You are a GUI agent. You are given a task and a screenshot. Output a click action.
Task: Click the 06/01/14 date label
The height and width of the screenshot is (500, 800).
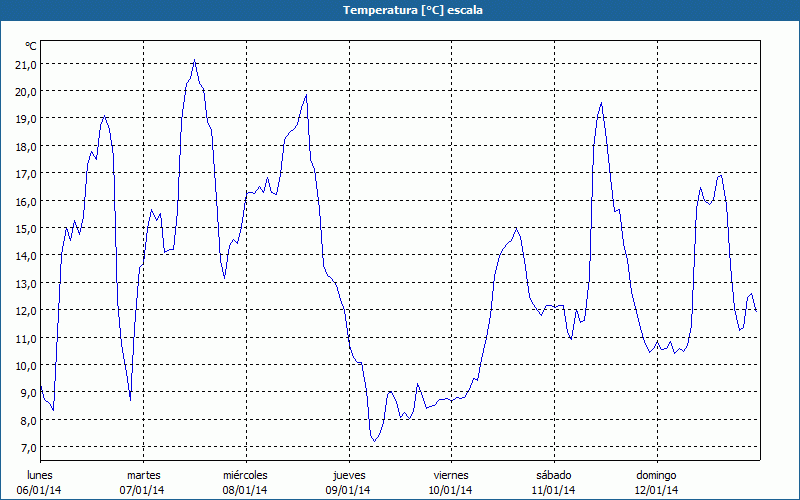pyautogui.click(x=40, y=490)
